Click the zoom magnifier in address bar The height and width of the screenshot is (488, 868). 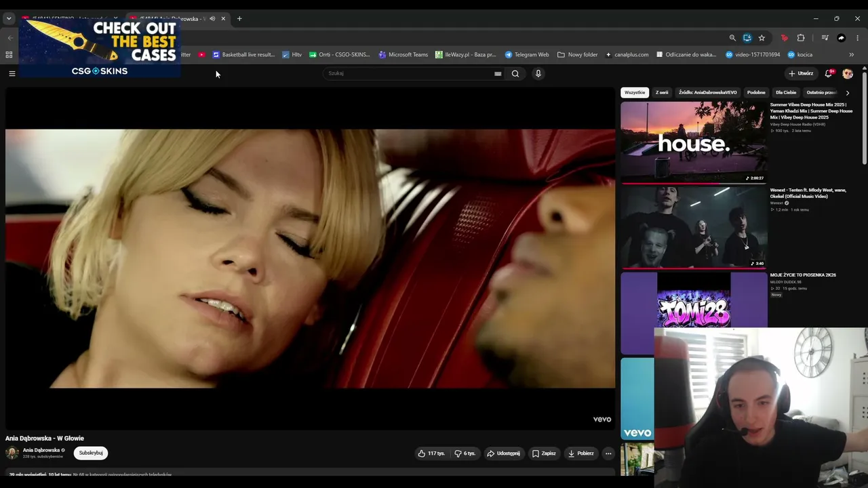pos(732,38)
